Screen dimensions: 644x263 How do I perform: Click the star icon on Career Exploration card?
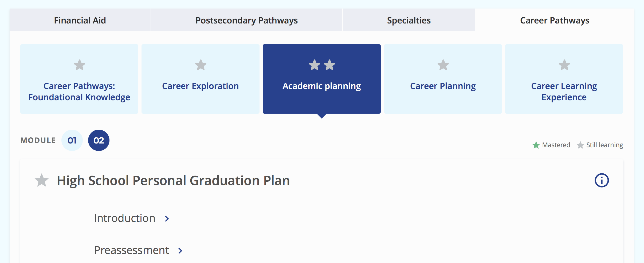click(201, 65)
